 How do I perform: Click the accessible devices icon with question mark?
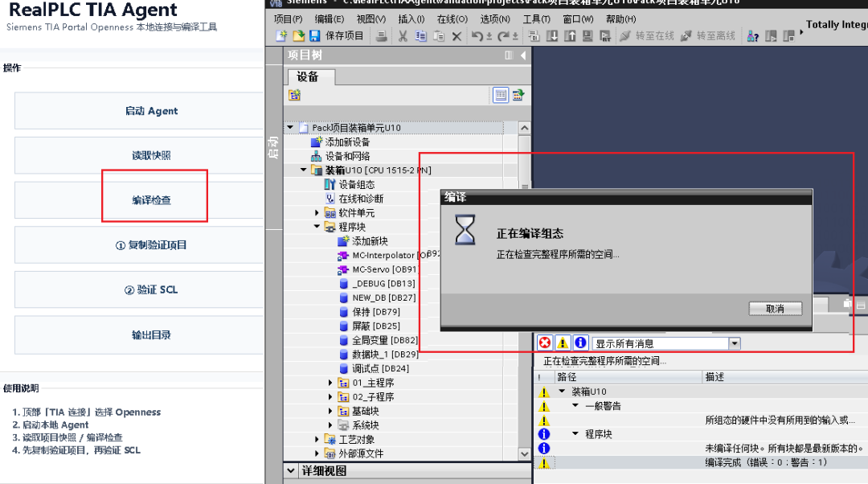pos(753,36)
